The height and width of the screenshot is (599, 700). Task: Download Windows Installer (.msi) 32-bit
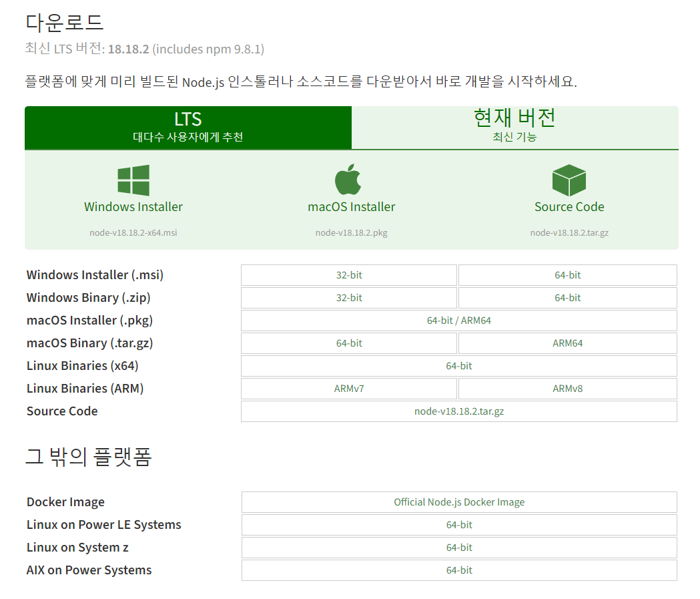point(349,275)
